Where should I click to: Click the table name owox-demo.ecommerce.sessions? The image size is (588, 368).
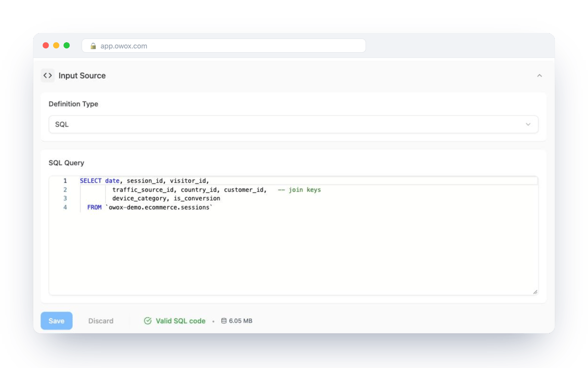158,207
